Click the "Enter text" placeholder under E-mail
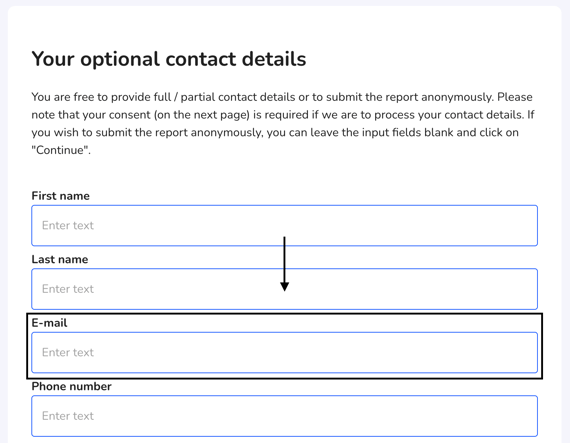The image size is (570, 443). (68, 353)
